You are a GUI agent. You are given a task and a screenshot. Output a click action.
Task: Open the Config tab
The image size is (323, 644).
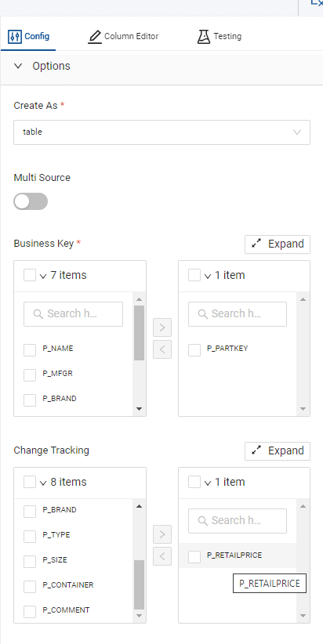click(x=28, y=36)
